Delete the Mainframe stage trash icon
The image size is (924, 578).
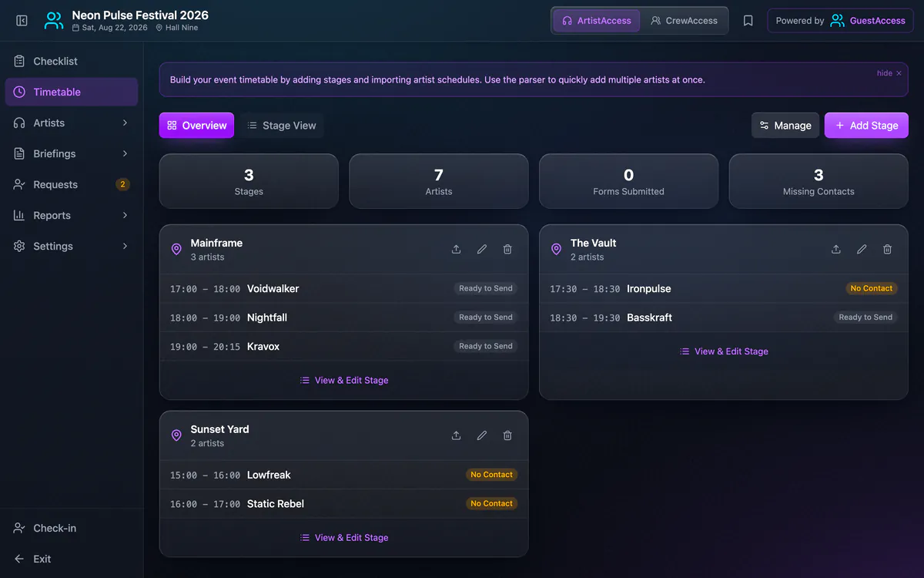507,249
